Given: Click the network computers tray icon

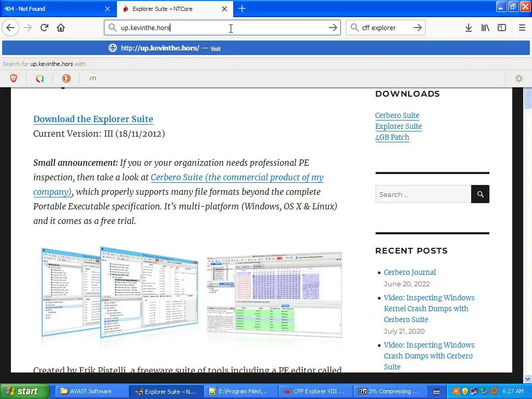Looking at the screenshot, I should pyautogui.click(x=474, y=391).
